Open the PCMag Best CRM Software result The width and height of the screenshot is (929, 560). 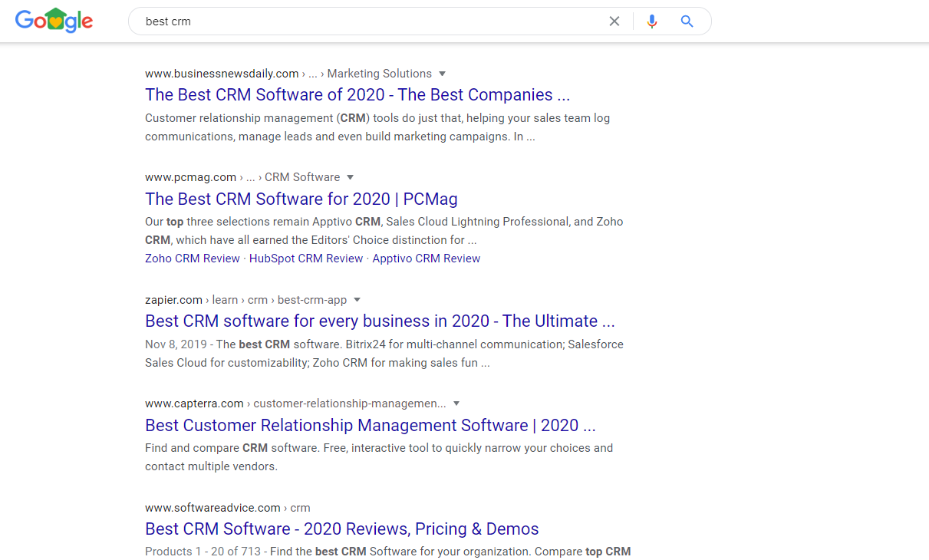tap(301, 199)
